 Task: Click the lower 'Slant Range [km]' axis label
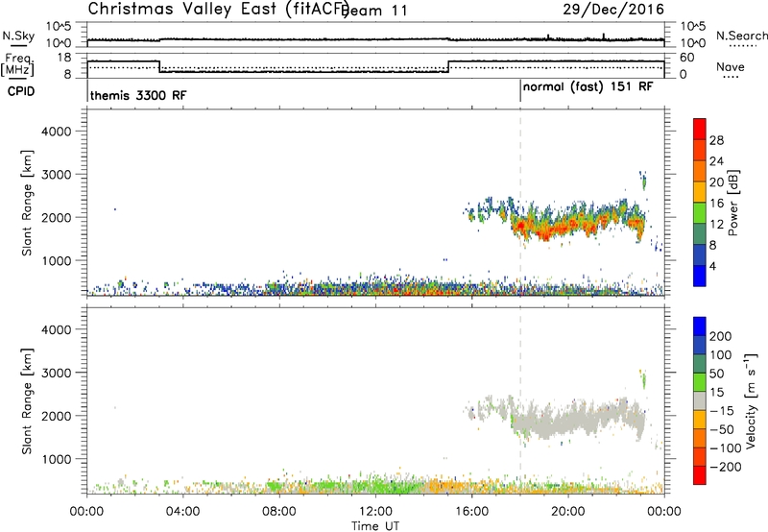point(28,401)
